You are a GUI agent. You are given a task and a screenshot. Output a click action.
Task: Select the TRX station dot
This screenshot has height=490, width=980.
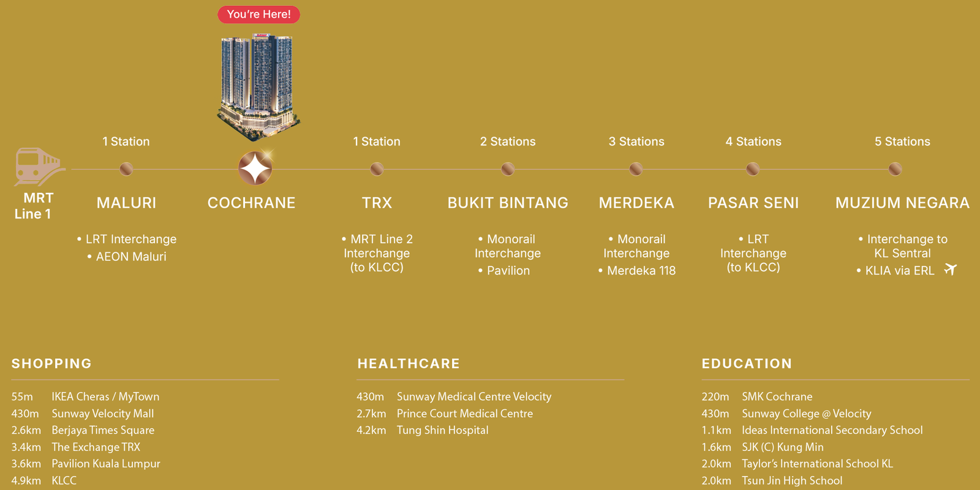[377, 168]
